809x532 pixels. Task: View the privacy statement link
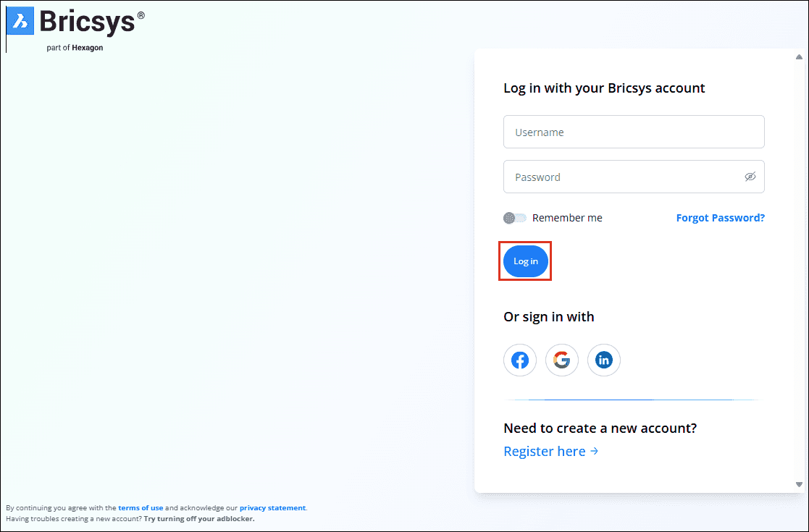pos(272,508)
